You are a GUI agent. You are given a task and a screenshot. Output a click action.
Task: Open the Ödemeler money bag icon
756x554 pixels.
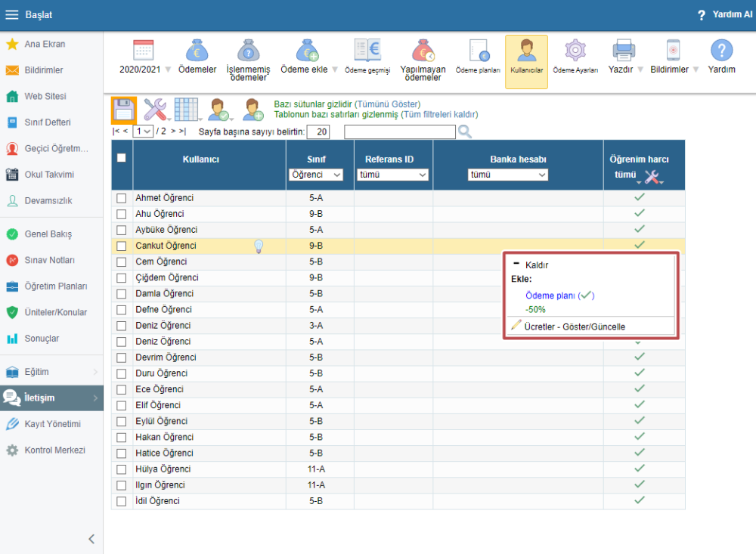197,51
